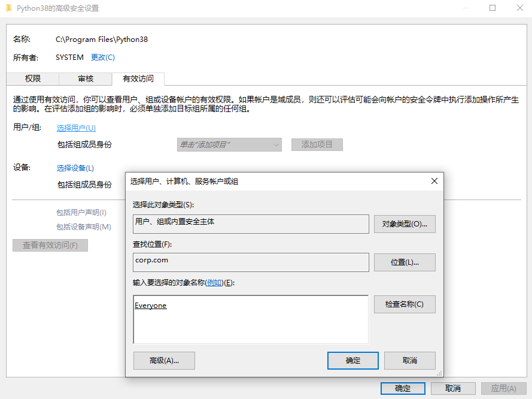The width and height of the screenshot is (532, 399).
Task: Maximize the Advanced Security Settings window
Action: tap(493, 8)
